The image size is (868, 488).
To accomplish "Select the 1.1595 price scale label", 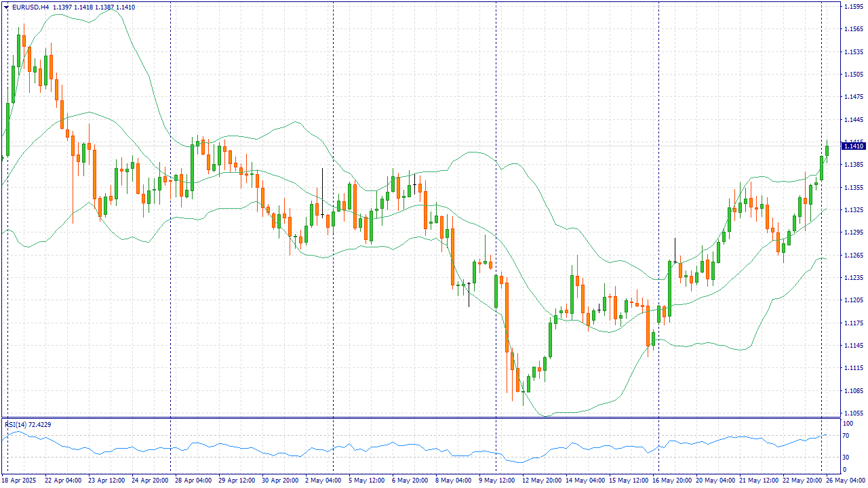I will [853, 6].
